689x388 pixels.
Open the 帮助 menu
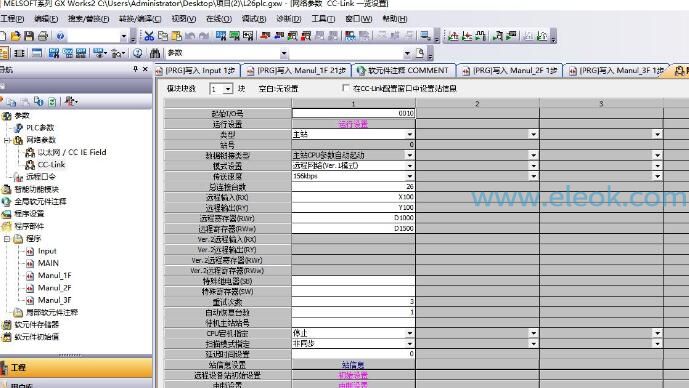[x=394, y=19]
